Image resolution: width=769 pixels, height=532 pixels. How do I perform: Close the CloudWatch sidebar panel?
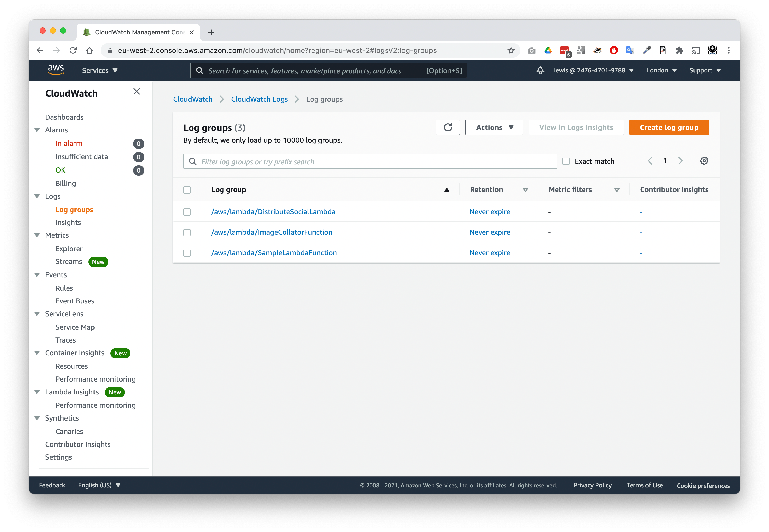click(x=136, y=92)
